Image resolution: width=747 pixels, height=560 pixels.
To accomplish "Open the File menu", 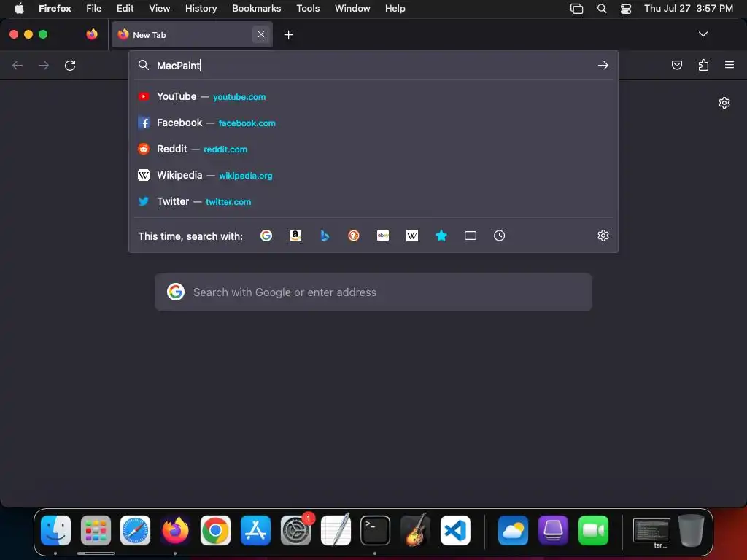I will [x=94, y=8].
